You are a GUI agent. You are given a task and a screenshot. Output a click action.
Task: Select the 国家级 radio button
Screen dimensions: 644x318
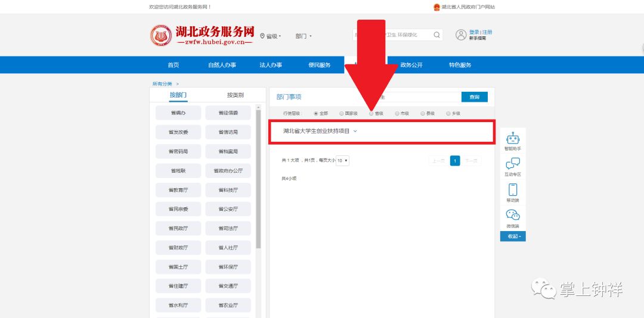click(341, 113)
